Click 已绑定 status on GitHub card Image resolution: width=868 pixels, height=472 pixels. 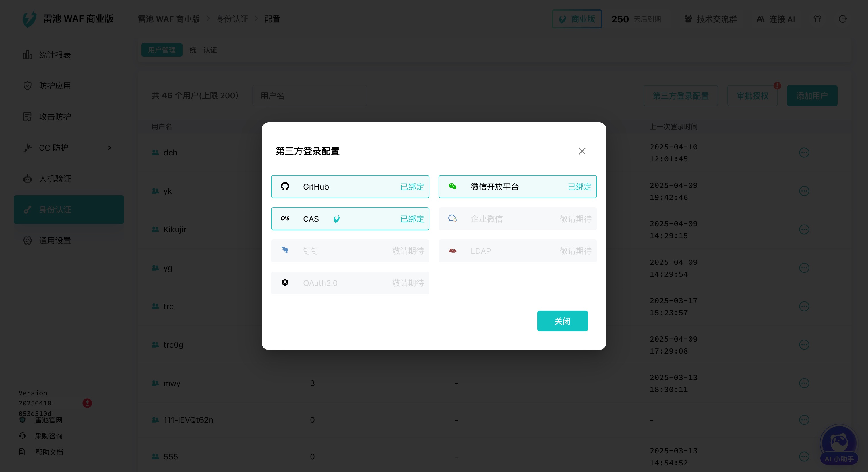(x=412, y=186)
